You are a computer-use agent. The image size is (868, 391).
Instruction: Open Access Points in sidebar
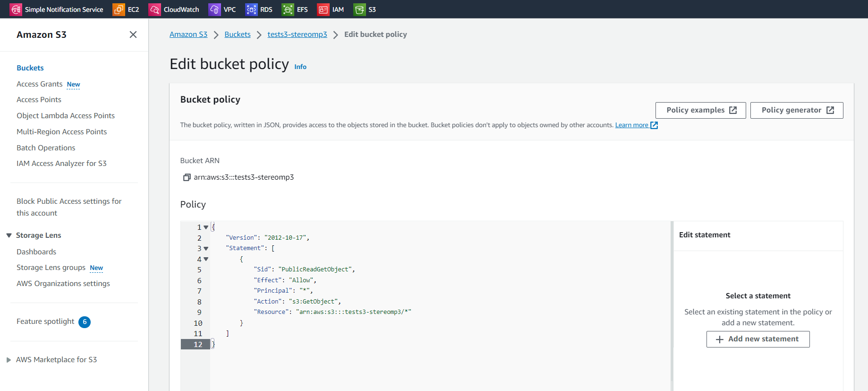point(39,100)
